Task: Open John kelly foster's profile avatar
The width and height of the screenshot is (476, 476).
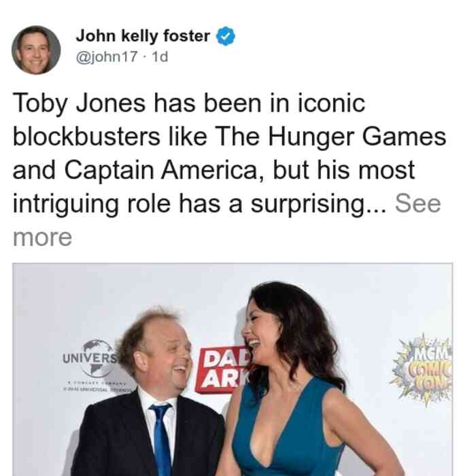Action: (36, 50)
